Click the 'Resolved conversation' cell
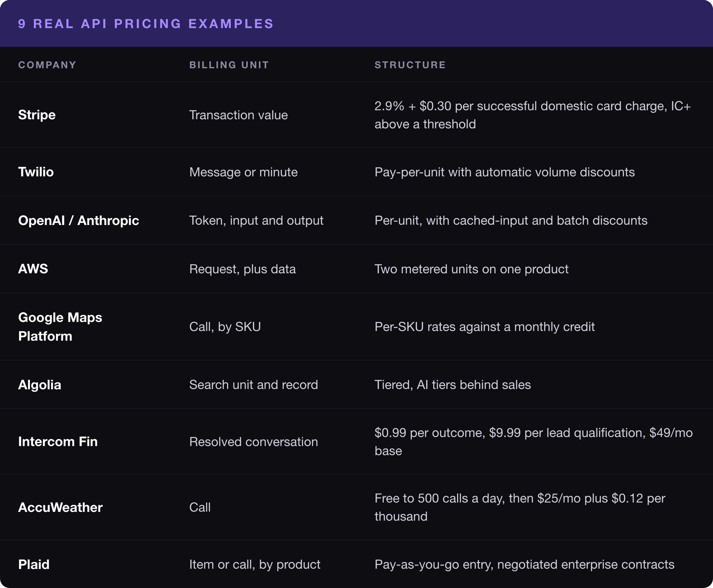This screenshot has height=588, width=713. [x=253, y=442]
